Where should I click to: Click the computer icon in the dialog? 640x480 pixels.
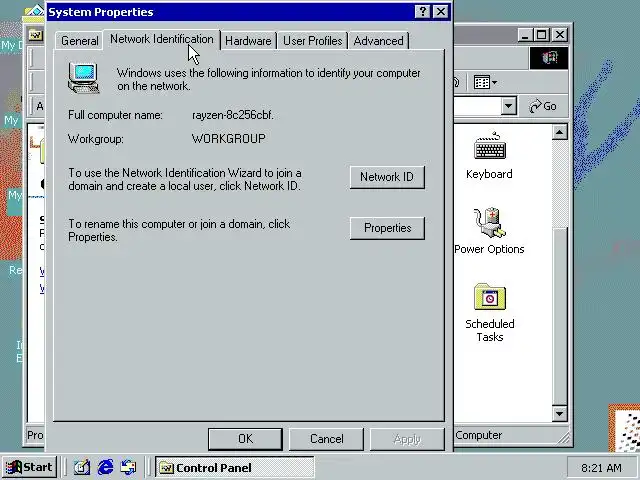point(83,78)
